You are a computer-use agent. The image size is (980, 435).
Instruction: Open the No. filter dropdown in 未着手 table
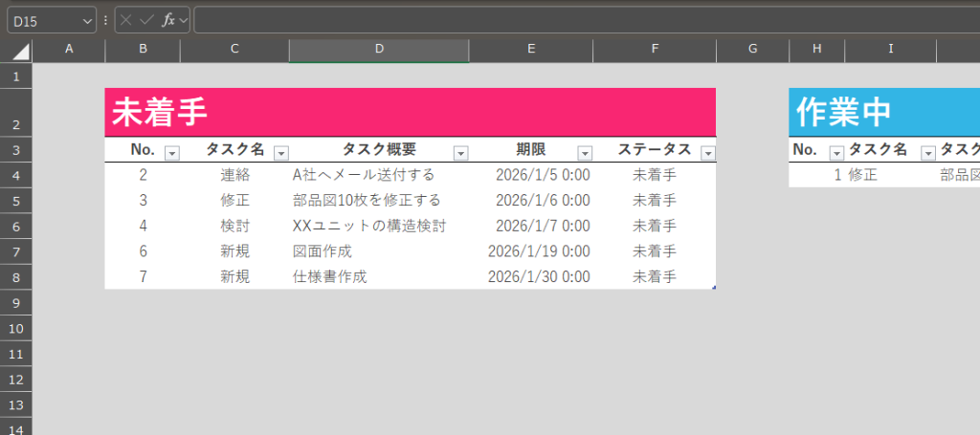[172, 153]
